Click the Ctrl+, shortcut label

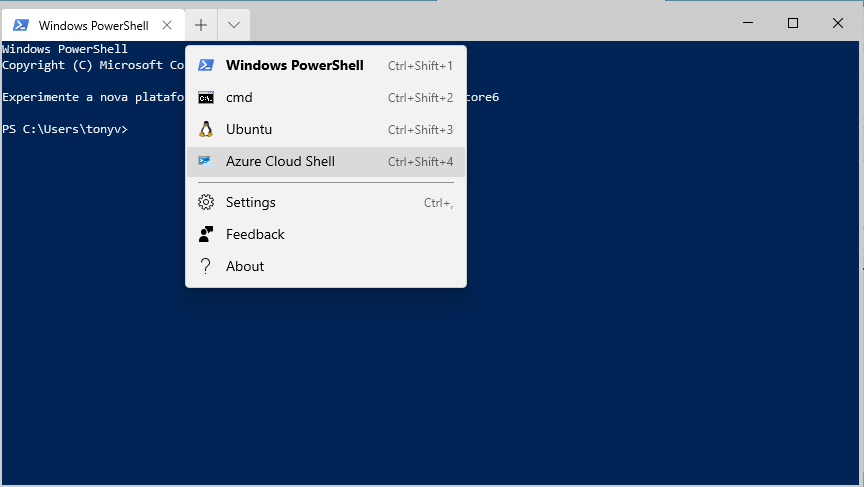[439, 203]
